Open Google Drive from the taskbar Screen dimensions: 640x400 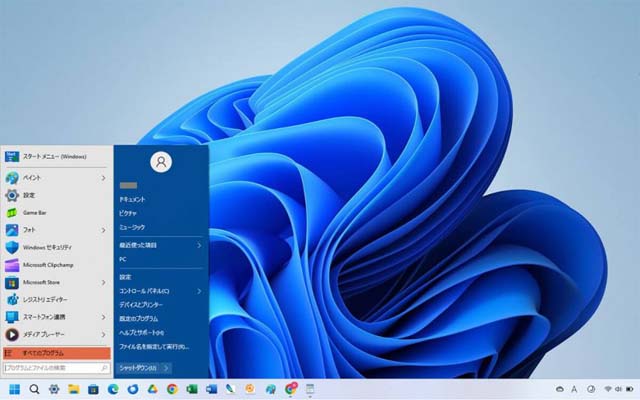click(153, 389)
